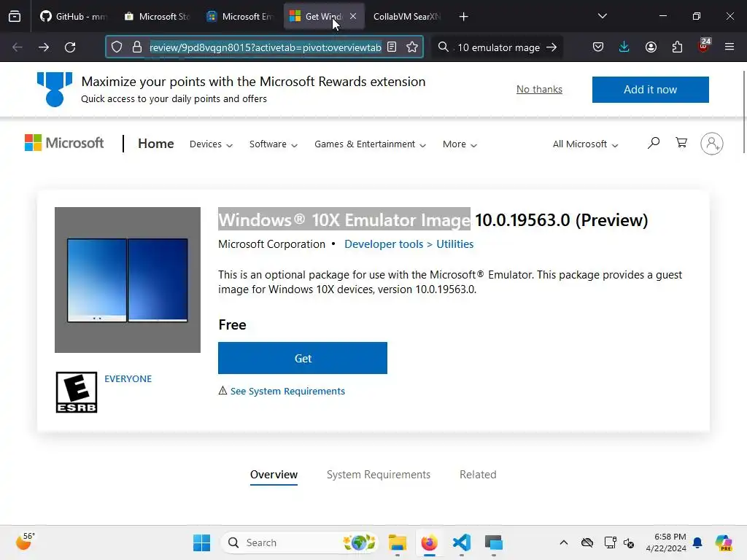The height and width of the screenshot is (560, 747).
Task: Open Utilities category link
Action: tap(455, 244)
